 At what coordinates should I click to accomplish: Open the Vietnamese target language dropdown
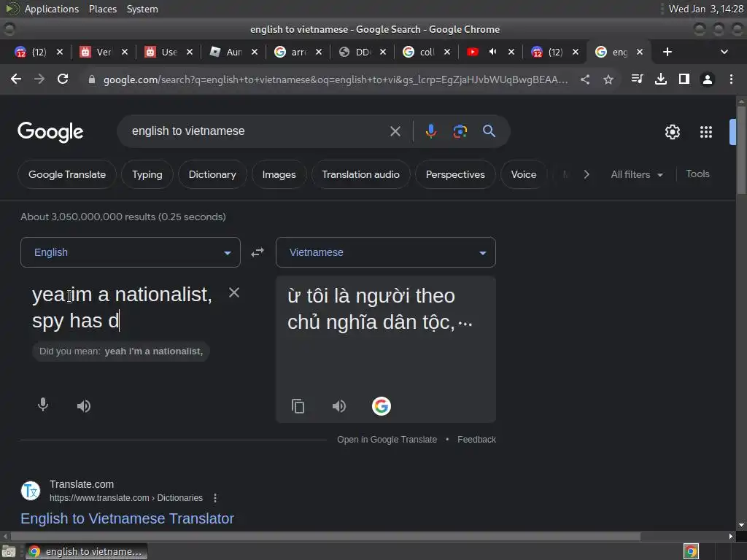(386, 252)
